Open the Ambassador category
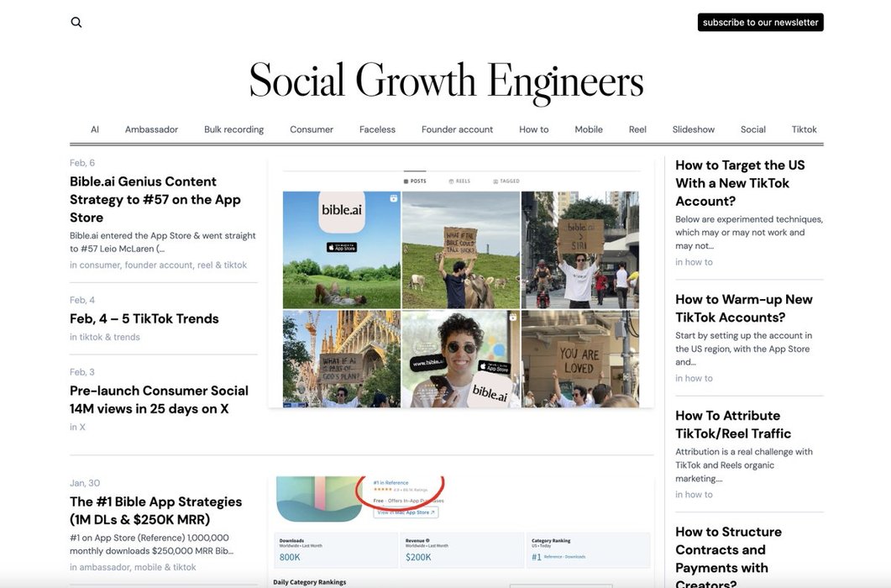The height and width of the screenshot is (588, 891). [x=151, y=129]
